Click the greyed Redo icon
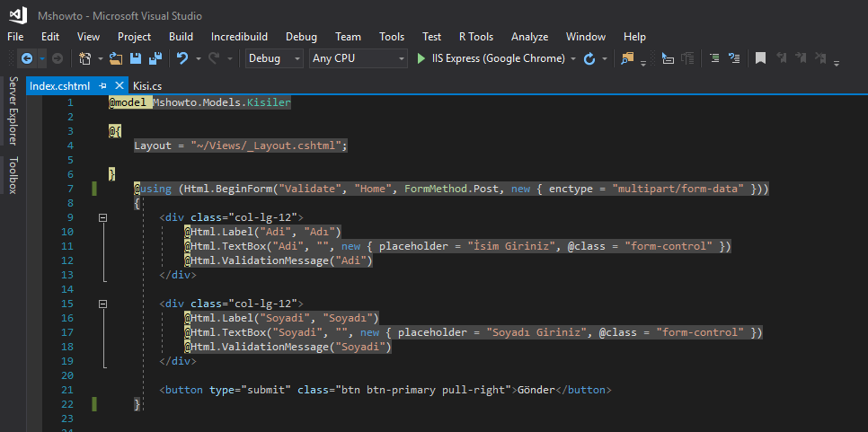Screen dimensions: 868x432 [214, 58]
